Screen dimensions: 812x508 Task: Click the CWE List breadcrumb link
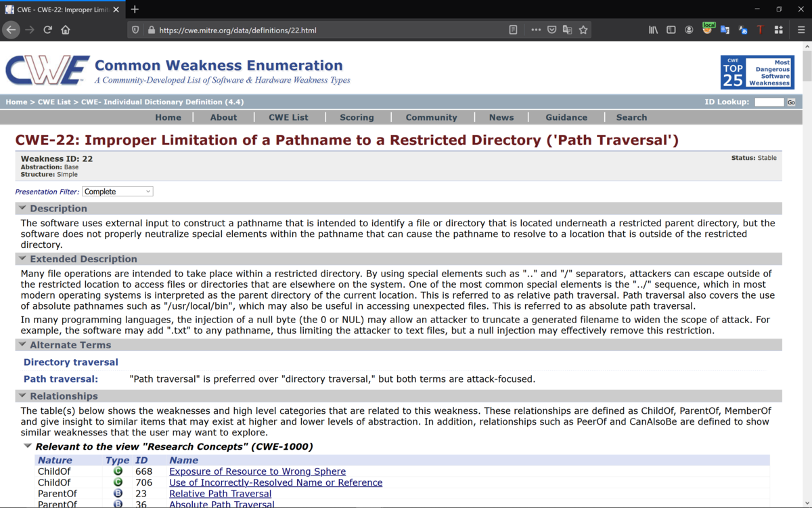click(54, 102)
